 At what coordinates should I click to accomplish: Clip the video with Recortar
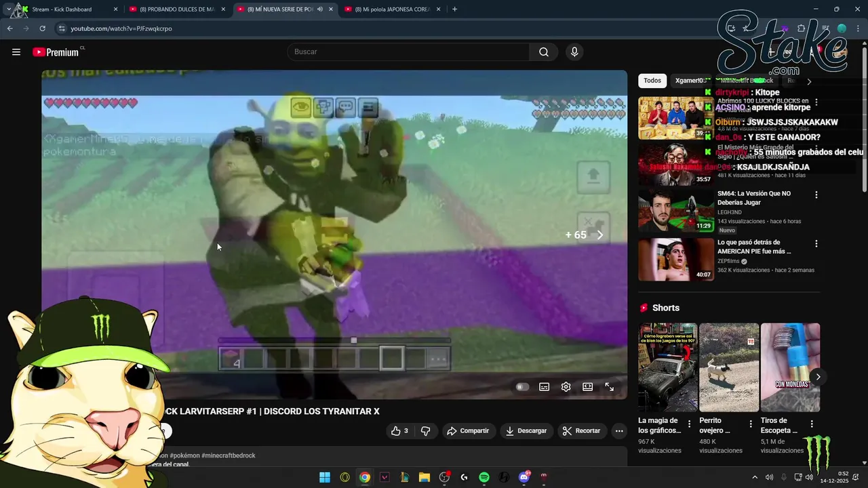[x=581, y=430]
